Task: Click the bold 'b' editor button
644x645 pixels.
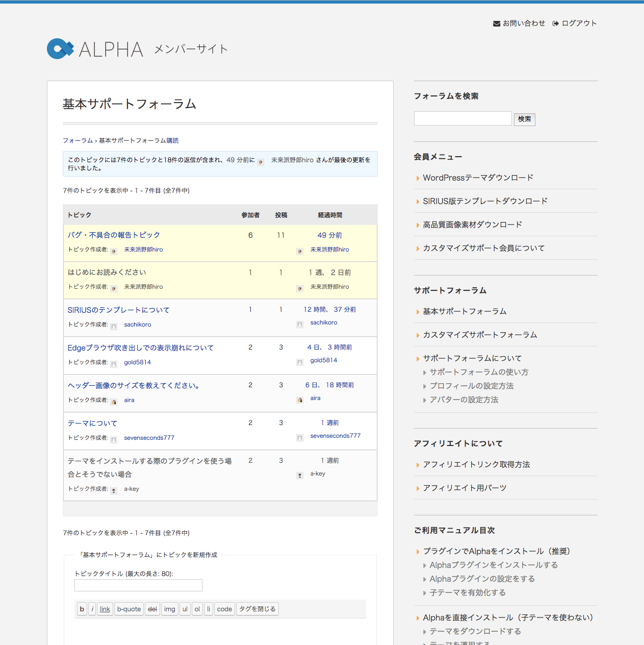Action: point(82,609)
